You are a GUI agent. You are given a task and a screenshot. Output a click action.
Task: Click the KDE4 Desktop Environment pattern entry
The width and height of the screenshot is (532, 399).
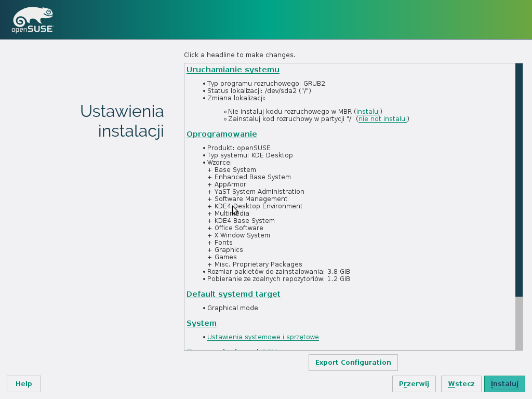click(x=258, y=206)
